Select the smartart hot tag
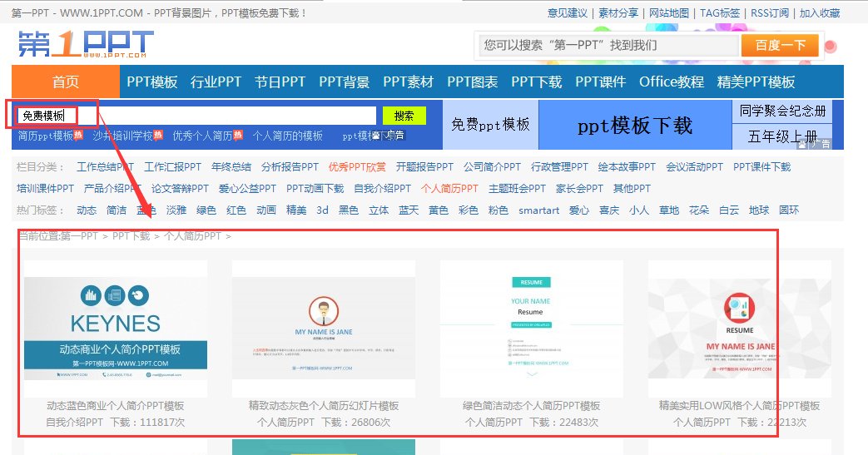The width and height of the screenshot is (868, 455). (x=538, y=210)
